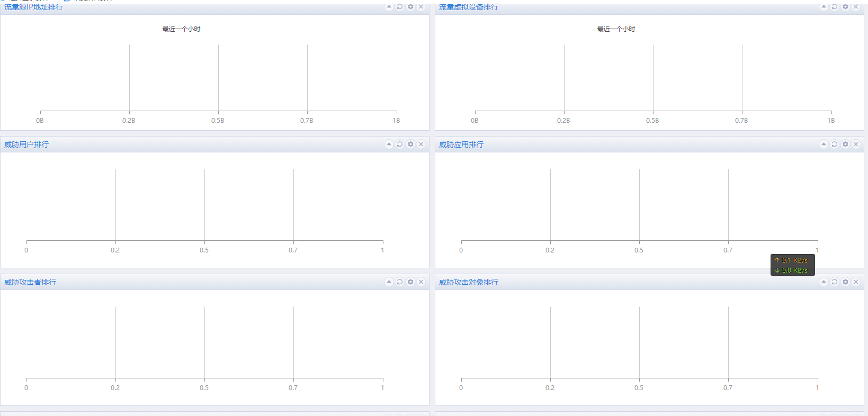Collapse the 威胁攻击者排行 panel
The width and height of the screenshot is (868, 416).
[x=389, y=282]
